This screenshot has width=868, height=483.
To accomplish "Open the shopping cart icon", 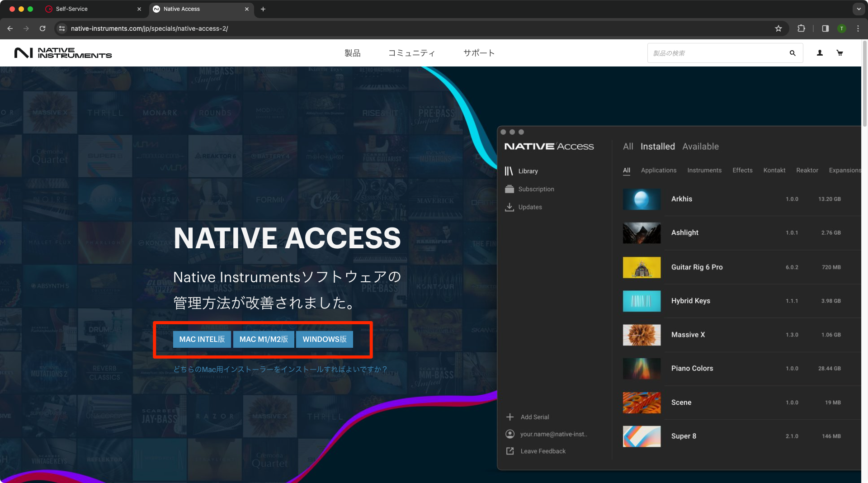I will pos(840,53).
